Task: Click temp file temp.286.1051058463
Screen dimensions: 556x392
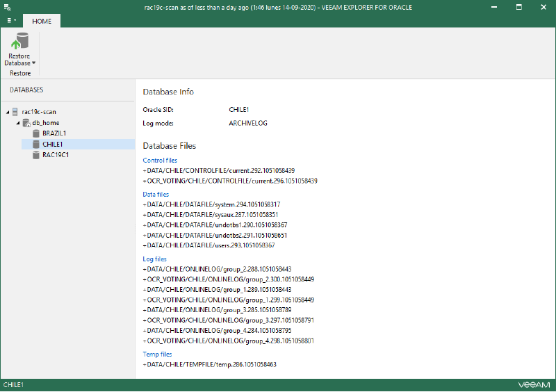Action: [210, 364]
